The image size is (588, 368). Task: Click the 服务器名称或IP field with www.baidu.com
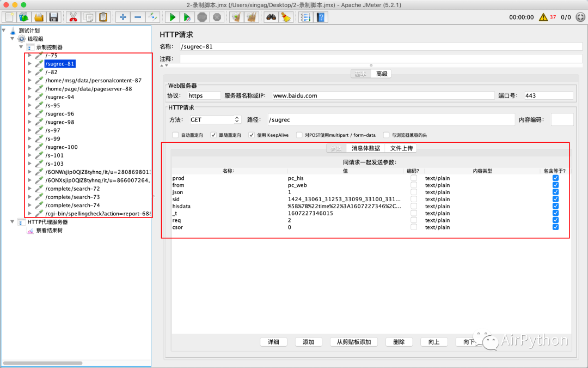(x=383, y=95)
